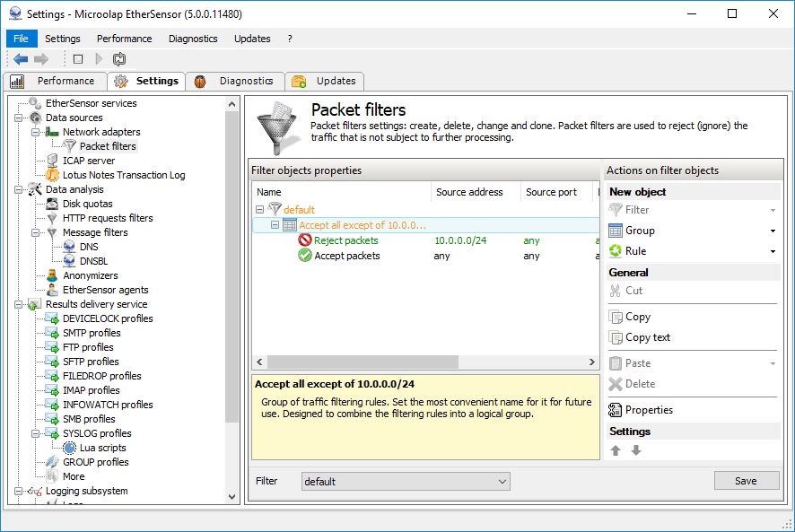Collapse the Message filters node
The height and width of the screenshot is (532, 795).
pos(36,232)
